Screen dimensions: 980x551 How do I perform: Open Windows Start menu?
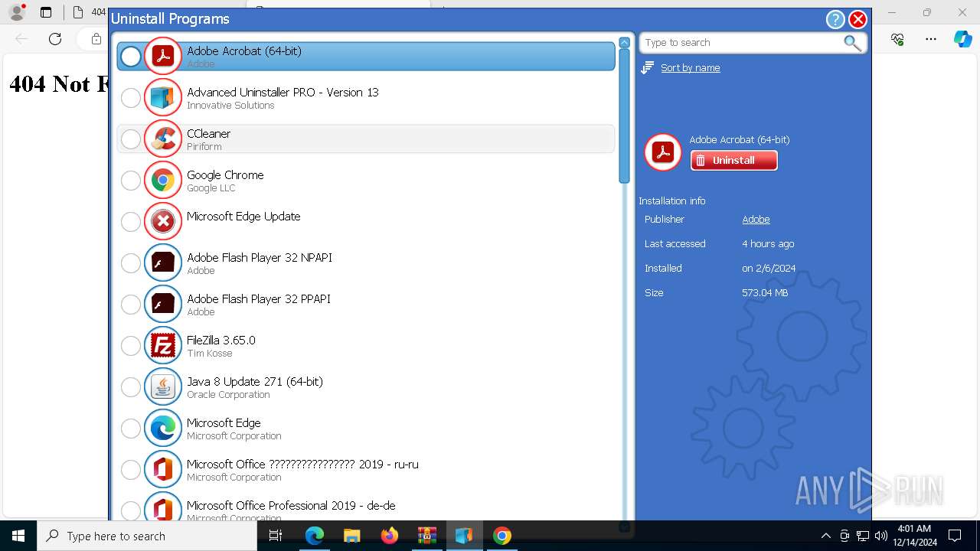18,536
